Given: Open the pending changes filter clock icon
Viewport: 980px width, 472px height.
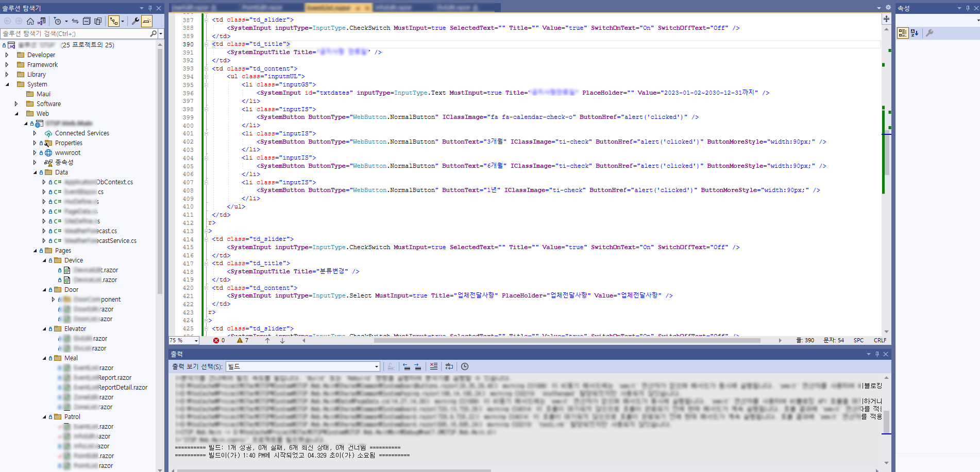Looking at the screenshot, I should coord(57,21).
